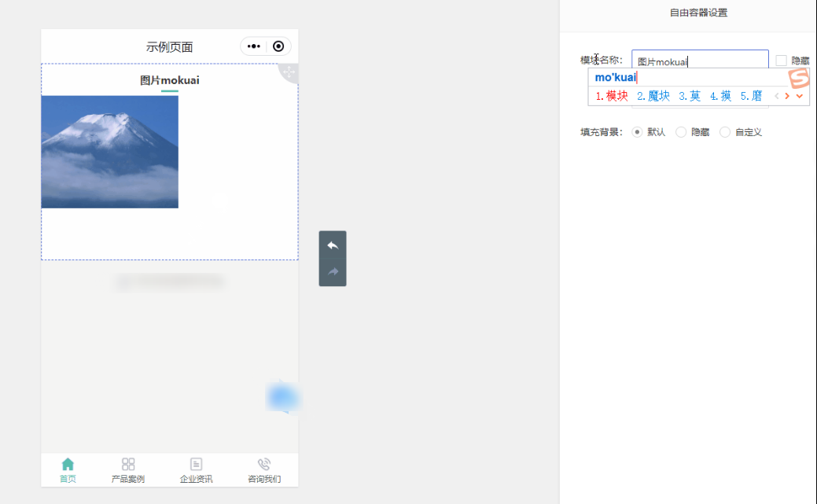Viewport: 817px width, 504px height.
Task: Click the undo arrow button
Action: pyautogui.click(x=333, y=245)
